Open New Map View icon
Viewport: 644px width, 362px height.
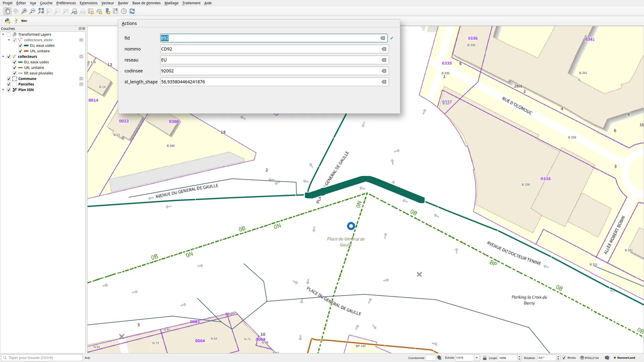(91, 11)
